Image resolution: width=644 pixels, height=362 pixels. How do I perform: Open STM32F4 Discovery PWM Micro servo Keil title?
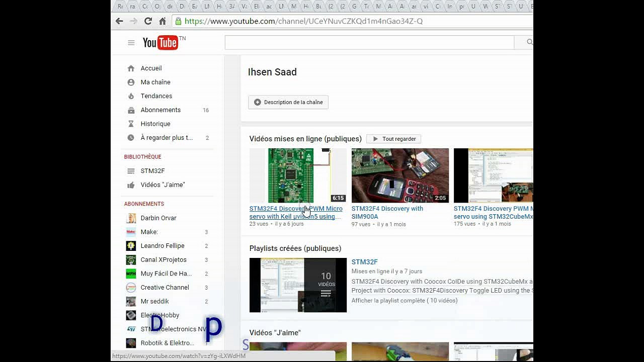tap(296, 213)
